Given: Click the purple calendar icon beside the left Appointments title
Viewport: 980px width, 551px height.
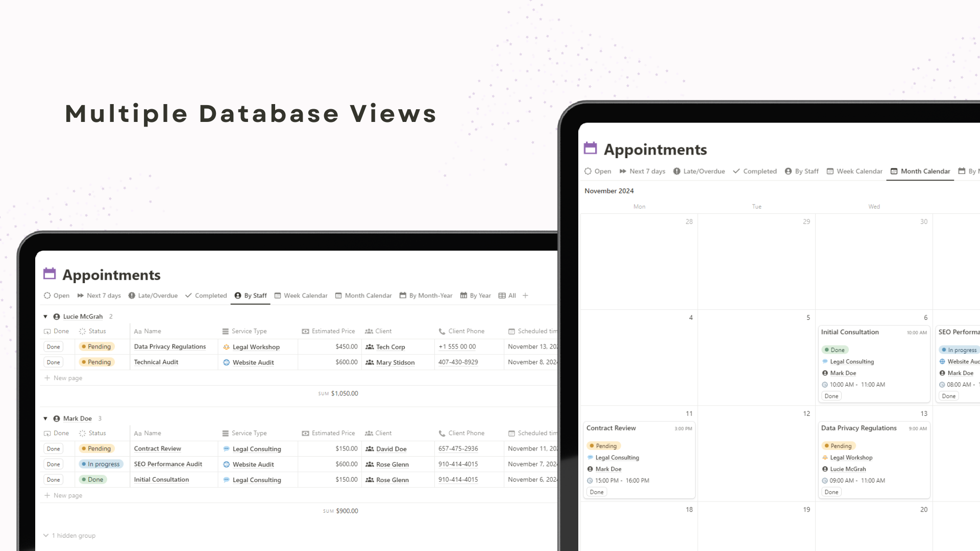Looking at the screenshot, I should point(50,274).
